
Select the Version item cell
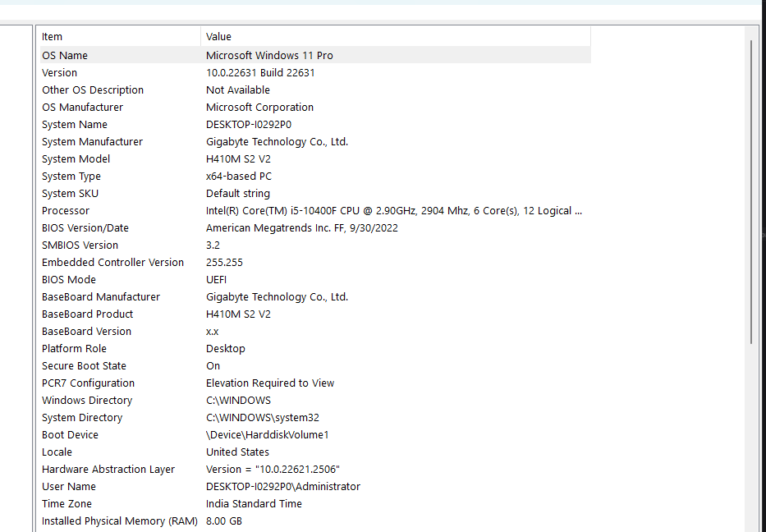coord(59,73)
